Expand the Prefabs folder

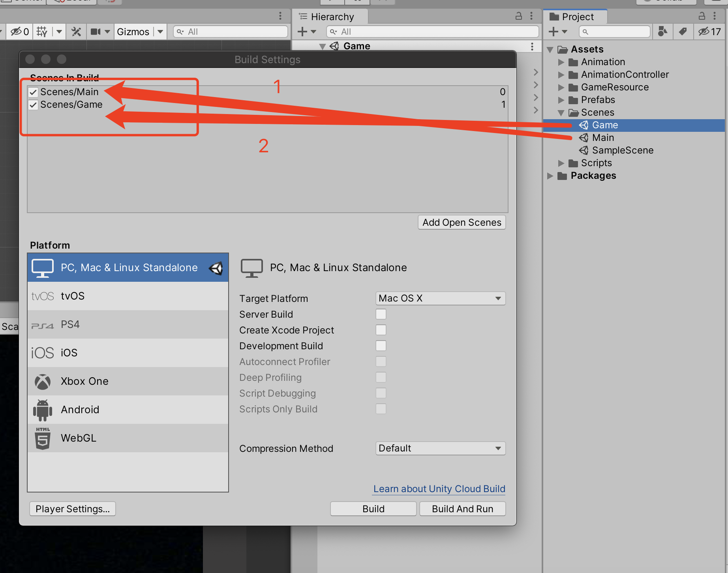pos(561,100)
